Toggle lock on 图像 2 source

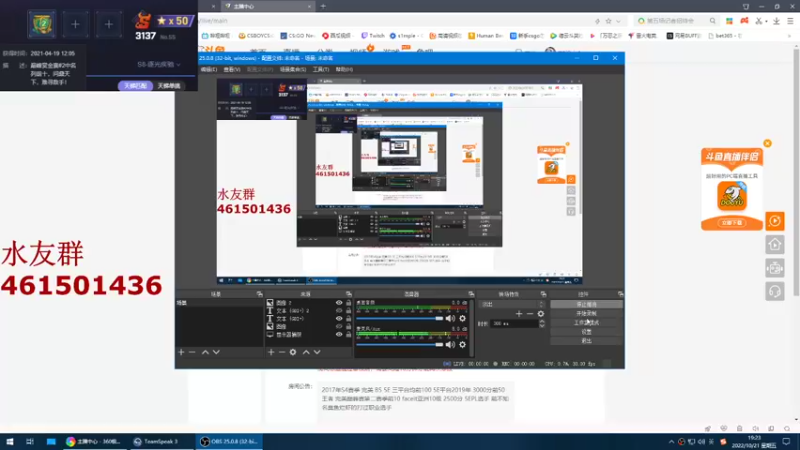tap(348, 303)
